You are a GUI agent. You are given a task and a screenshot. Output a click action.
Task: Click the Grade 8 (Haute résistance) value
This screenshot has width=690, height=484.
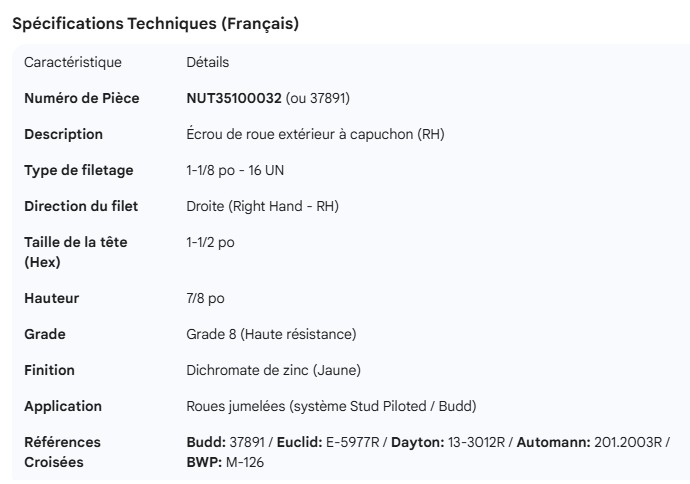click(x=271, y=334)
